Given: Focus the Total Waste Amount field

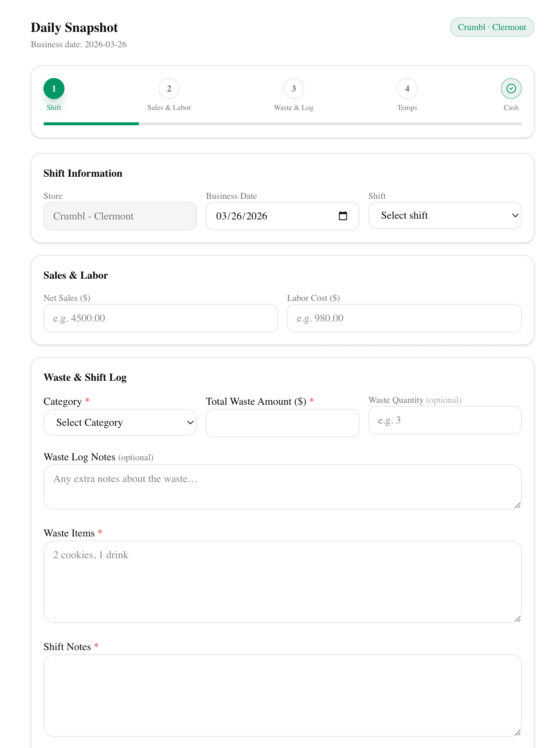Looking at the screenshot, I should [282, 423].
